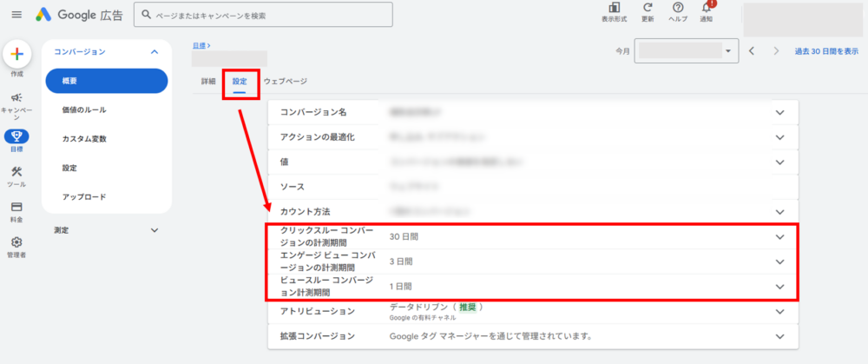Click 過去 30 日間を表示 link

point(827,51)
